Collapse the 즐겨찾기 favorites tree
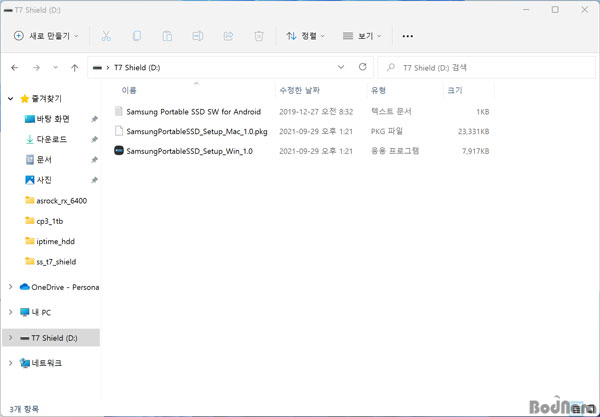Image resolution: width=600 pixels, height=417 pixels. coord(11,99)
